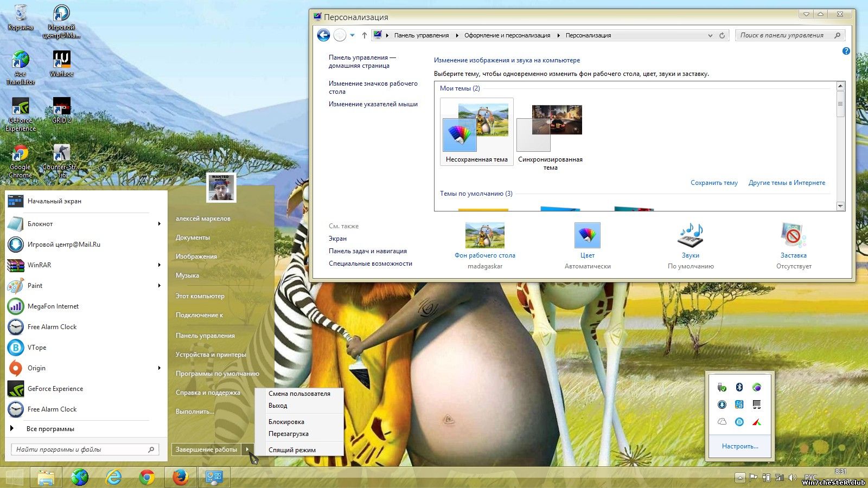Open the Ace Translator desktop shortcut
Viewport: 868px width, 488px height.
coord(20,68)
